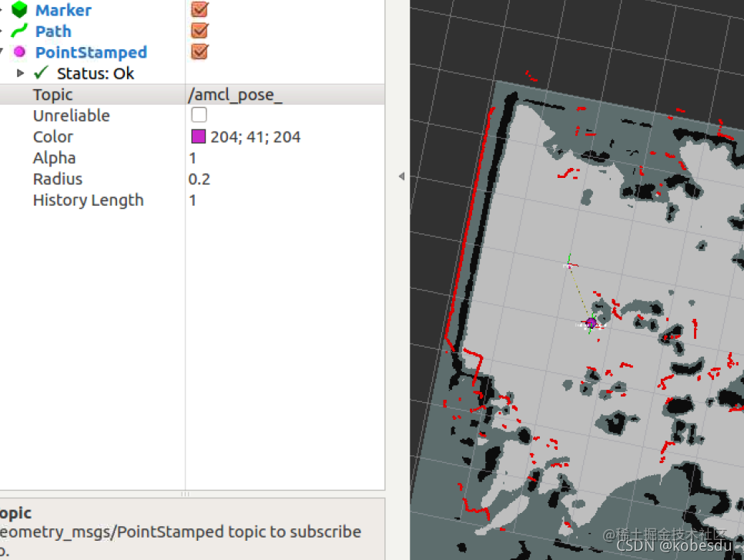Click the small axes marker above the robot
Viewport: 744px width, 560px height.
(569, 264)
